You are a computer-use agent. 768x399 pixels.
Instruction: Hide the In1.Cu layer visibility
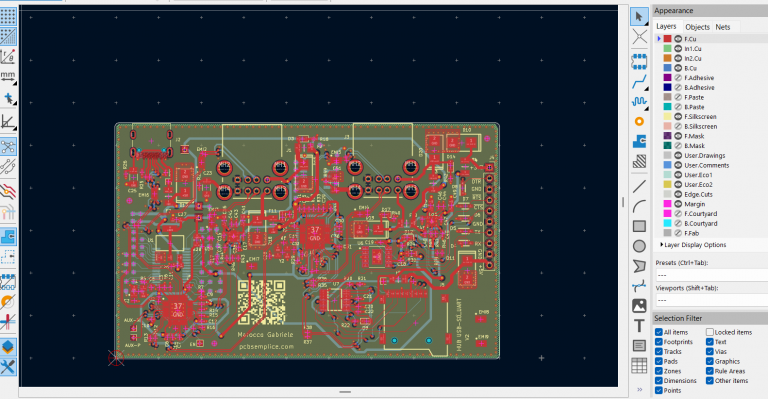678,48
